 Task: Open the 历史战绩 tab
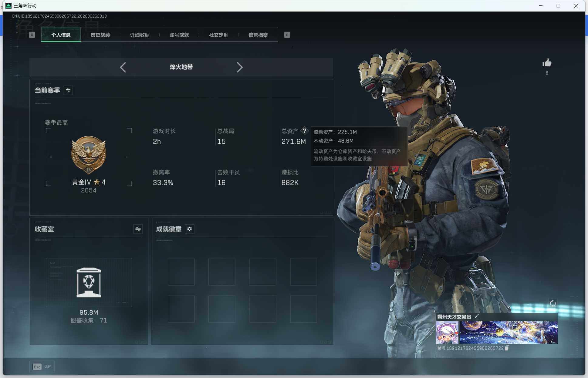[100, 35]
